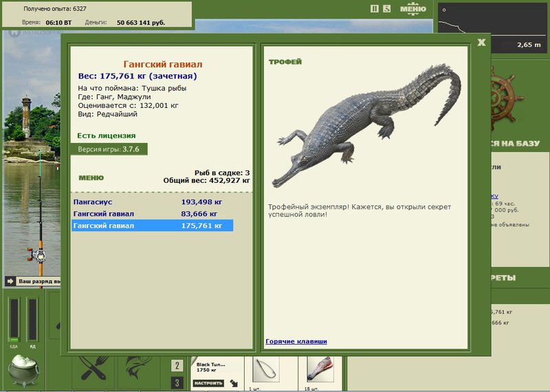The image size is (550, 392).
Task: Click the Версия игры: 3.7.6 label
Action: tap(109, 149)
